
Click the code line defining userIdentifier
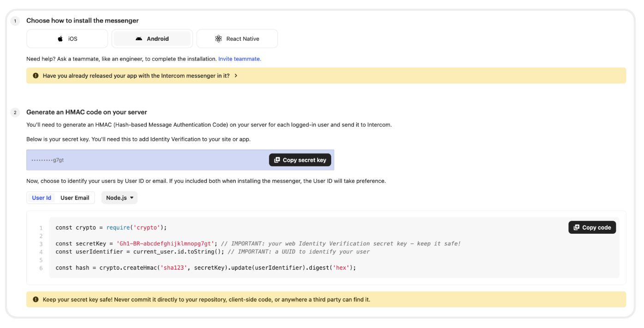tap(213, 252)
